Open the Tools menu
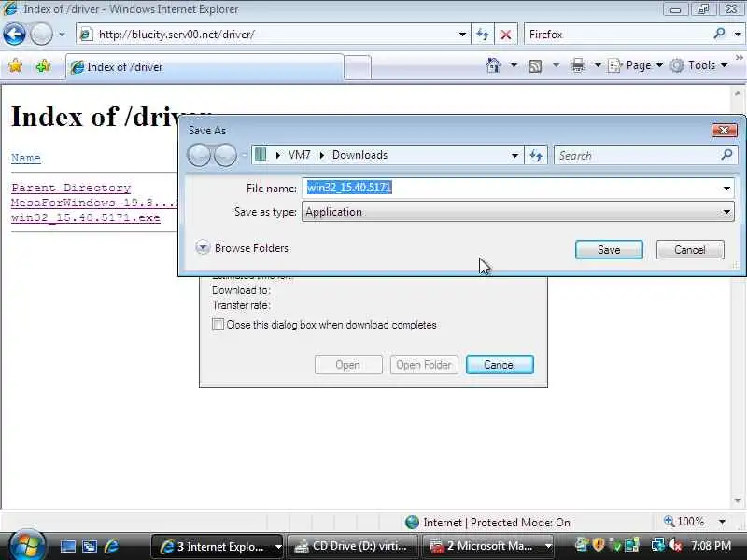 click(698, 65)
